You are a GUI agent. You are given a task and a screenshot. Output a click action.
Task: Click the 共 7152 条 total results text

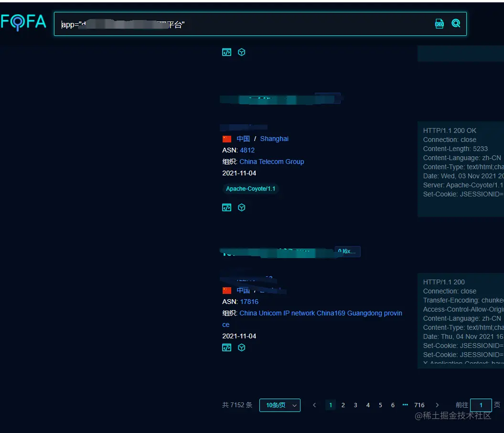click(x=237, y=405)
